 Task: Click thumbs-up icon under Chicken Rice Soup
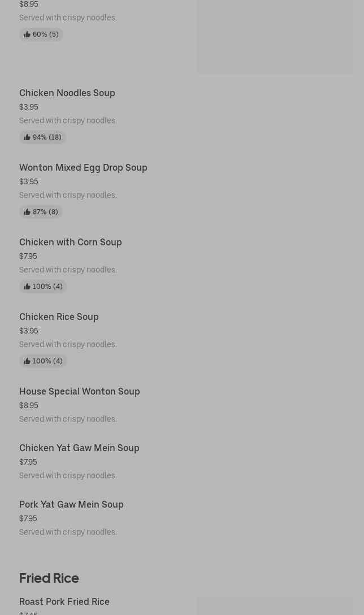coord(27,361)
